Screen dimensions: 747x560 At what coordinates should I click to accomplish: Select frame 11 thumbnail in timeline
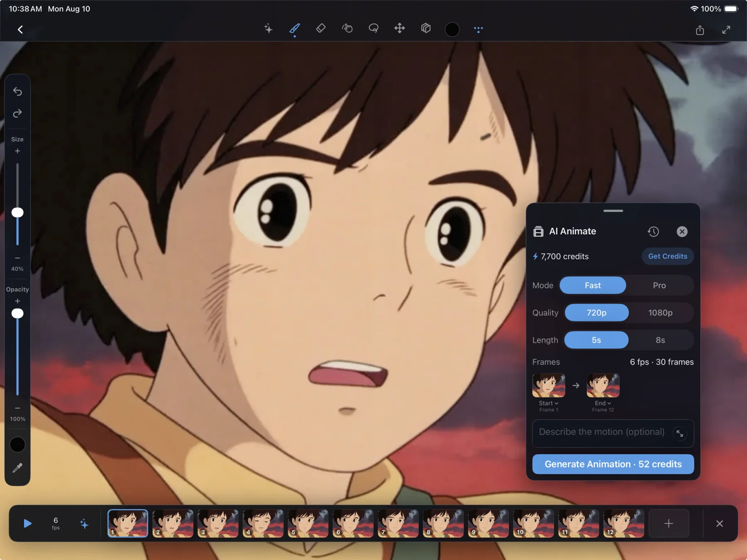pyautogui.click(x=579, y=523)
